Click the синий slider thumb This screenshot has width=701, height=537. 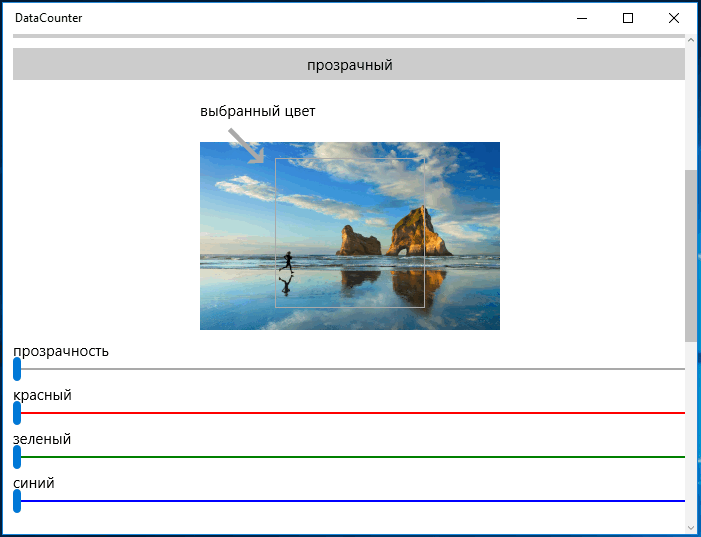17,501
